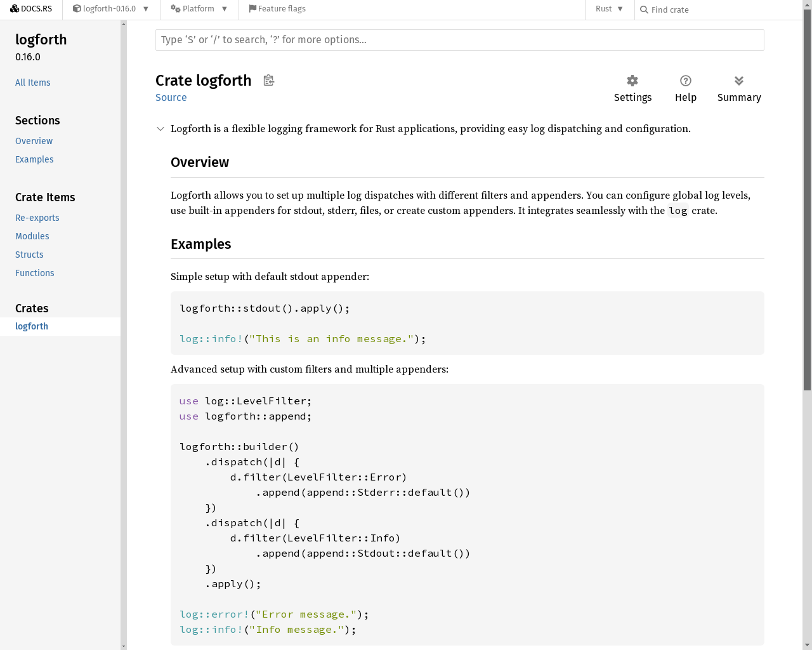Click 'log::error!("Error message.");' code line
The width and height of the screenshot is (812, 650).
coord(274,614)
